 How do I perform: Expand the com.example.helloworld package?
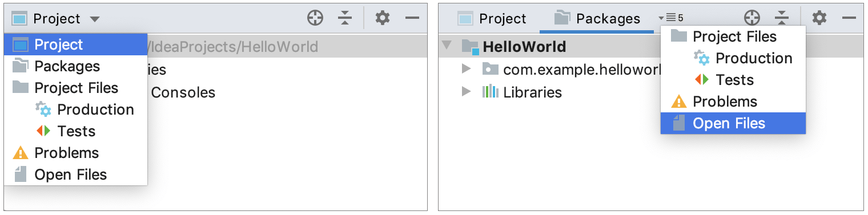tap(467, 69)
